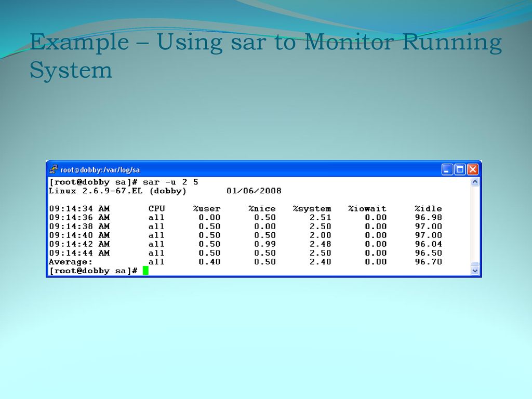Viewport: 532px width, 399px height.
Task: Click the %system value '2.48'
Action: (x=320, y=244)
